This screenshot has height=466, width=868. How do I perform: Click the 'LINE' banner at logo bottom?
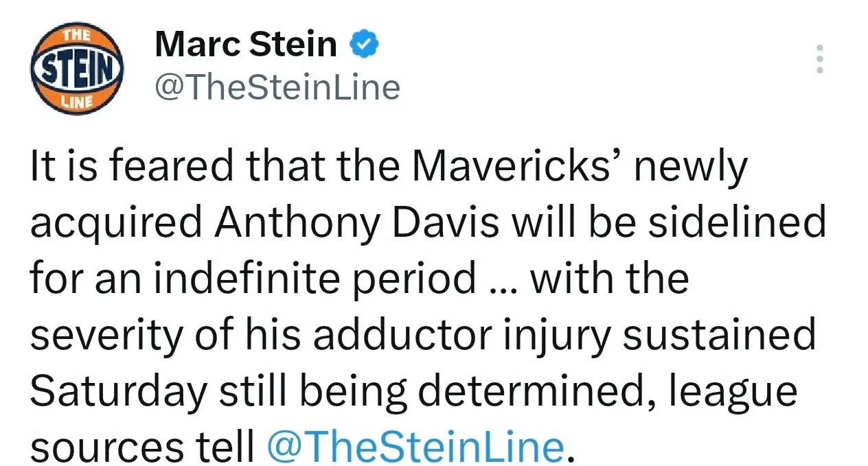pos(76,101)
